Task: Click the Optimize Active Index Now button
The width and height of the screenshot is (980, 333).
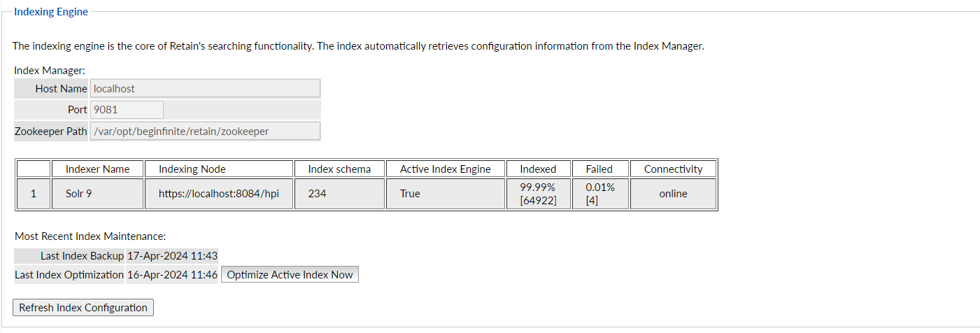Action: point(290,275)
